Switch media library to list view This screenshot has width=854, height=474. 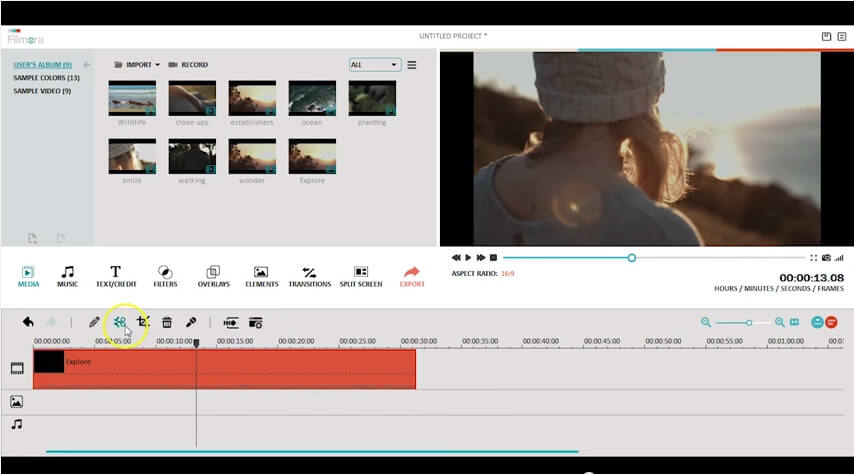(412, 65)
